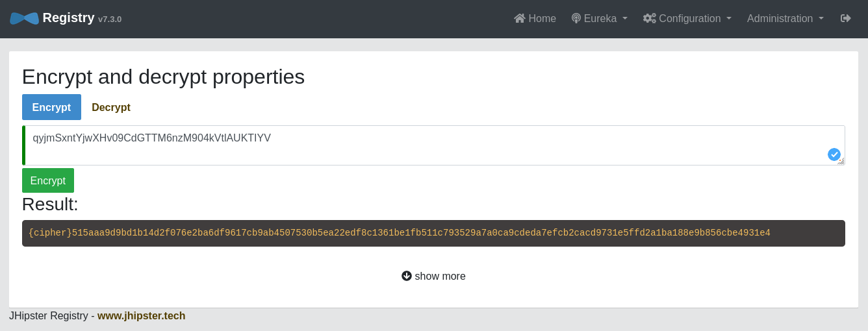
Task: Click the down-arrow circle icon beside show more
Action: click(x=407, y=276)
